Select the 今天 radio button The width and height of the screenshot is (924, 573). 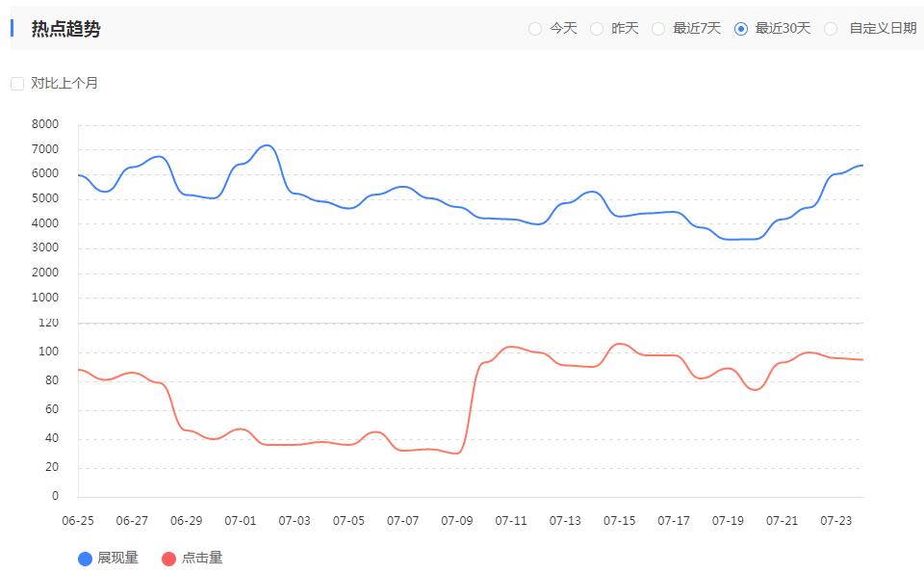(x=535, y=29)
